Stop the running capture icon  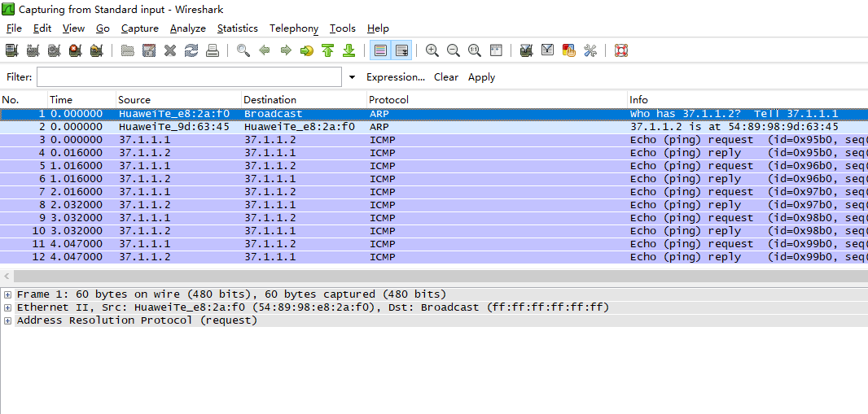pyautogui.click(x=75, y=51)
